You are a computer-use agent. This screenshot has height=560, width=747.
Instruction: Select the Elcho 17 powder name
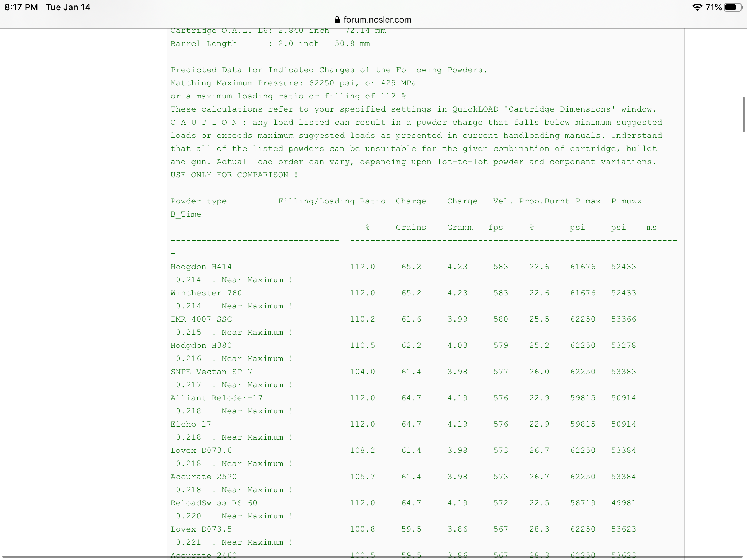coord(191,424)
